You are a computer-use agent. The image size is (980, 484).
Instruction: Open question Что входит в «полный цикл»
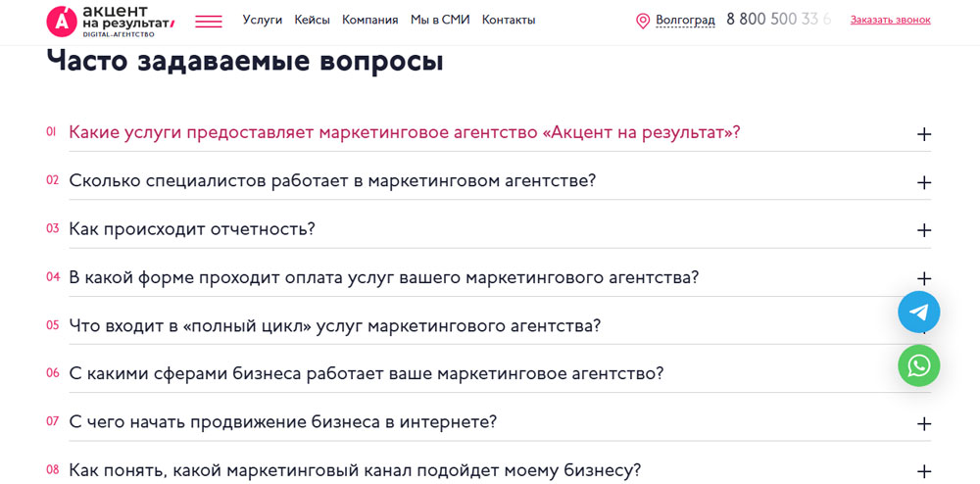(335, 326)
